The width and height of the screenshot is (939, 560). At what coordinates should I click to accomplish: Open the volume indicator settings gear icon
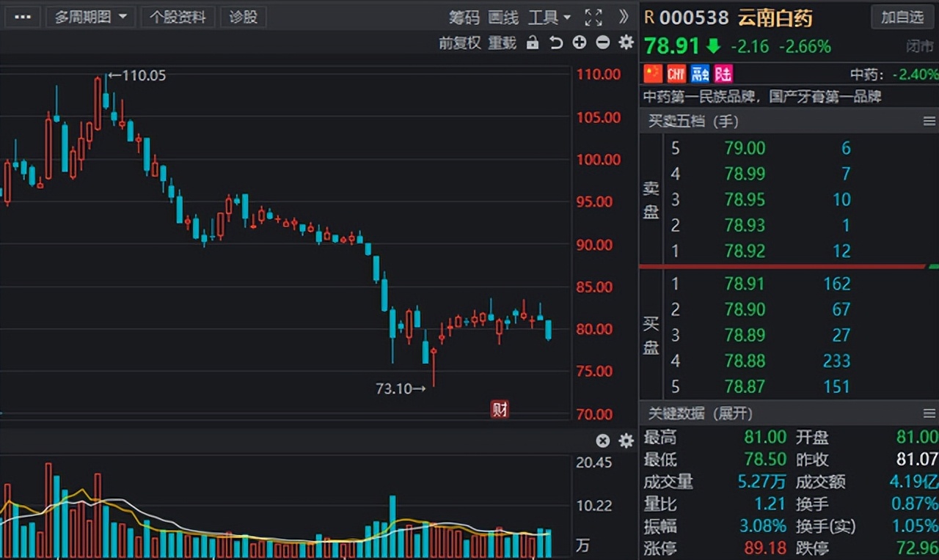625,441
